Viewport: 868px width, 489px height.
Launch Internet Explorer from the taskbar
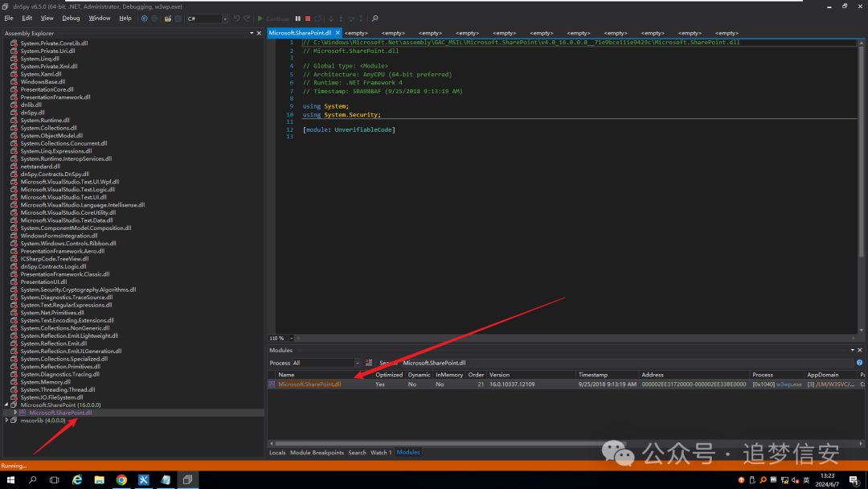(x=77, y=479)
